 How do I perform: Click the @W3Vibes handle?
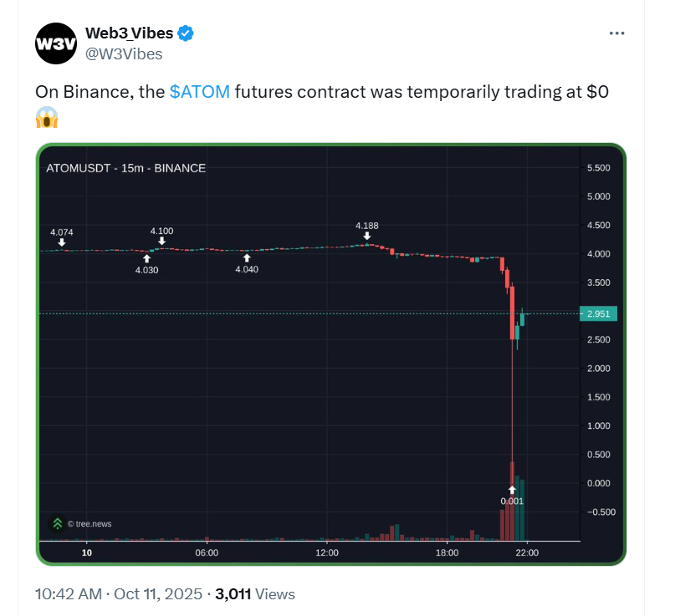[x=124, y=54]
